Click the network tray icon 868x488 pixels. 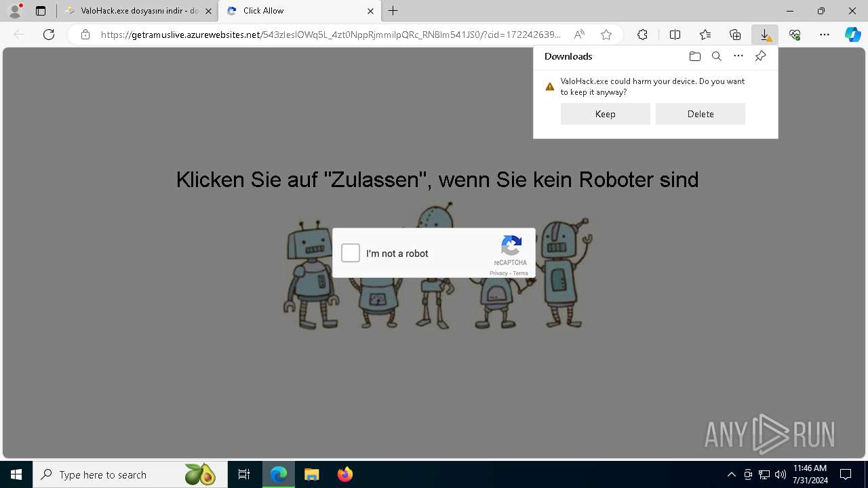pos(764,474)
